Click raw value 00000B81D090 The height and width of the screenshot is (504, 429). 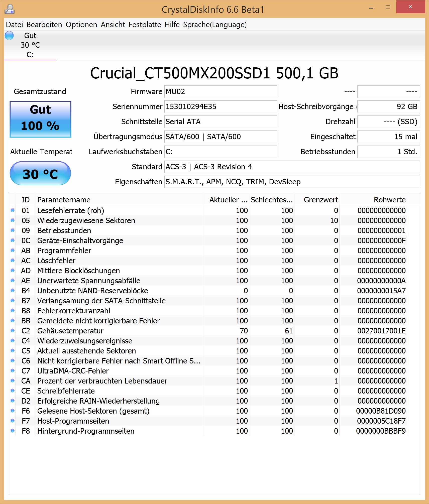[381, 411]
